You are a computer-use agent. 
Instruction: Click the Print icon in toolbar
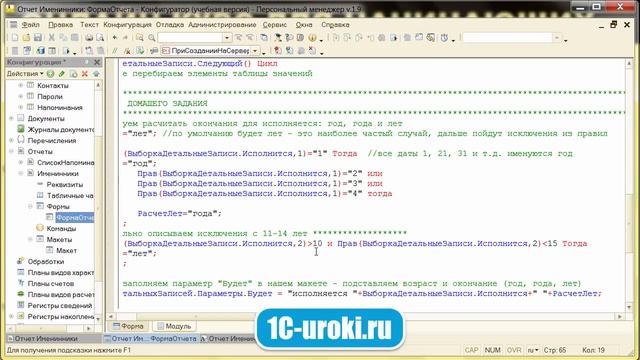[89, 38]
